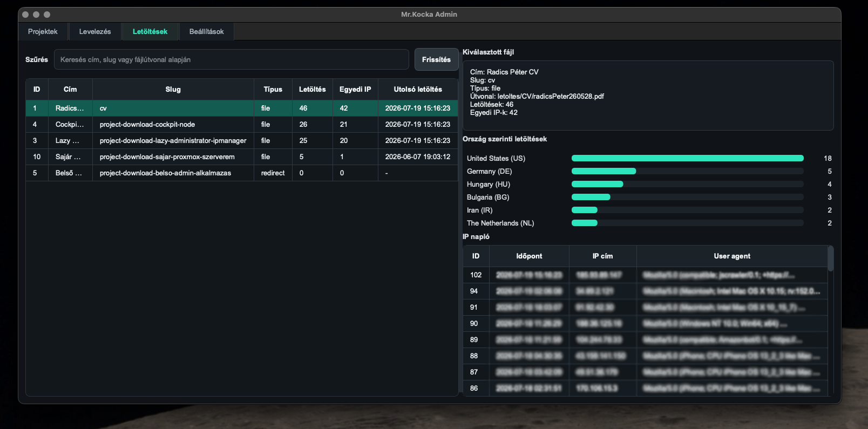Select row project-download-lazy-administrator-ipmanager
This screenshot has width=868, height=429.
click(242, 141)
